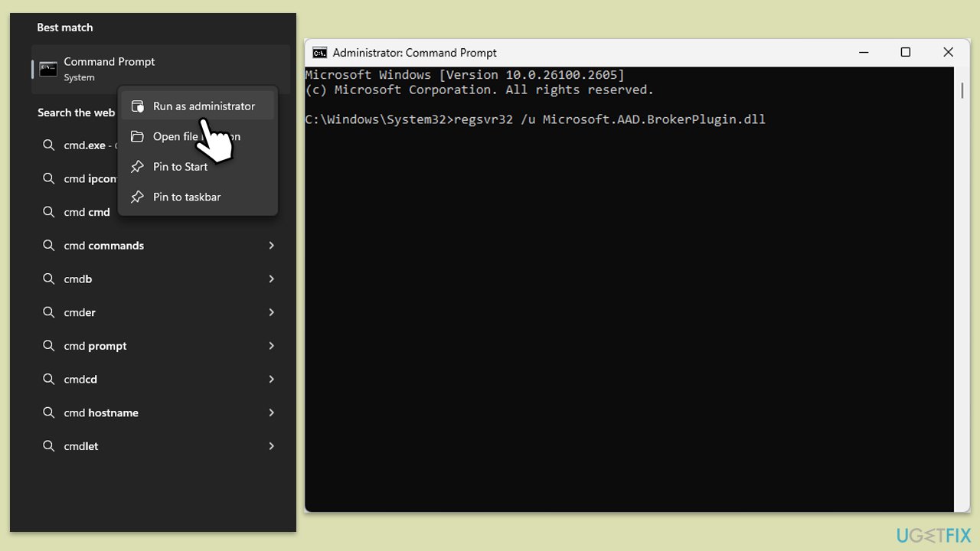Select the cmdlet web suggestion

coord(161,446)
